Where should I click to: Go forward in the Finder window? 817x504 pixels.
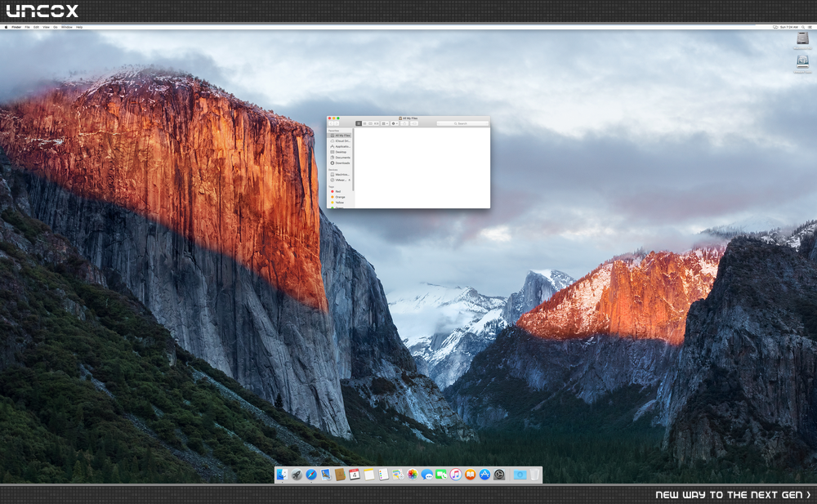tap(337, 123)
